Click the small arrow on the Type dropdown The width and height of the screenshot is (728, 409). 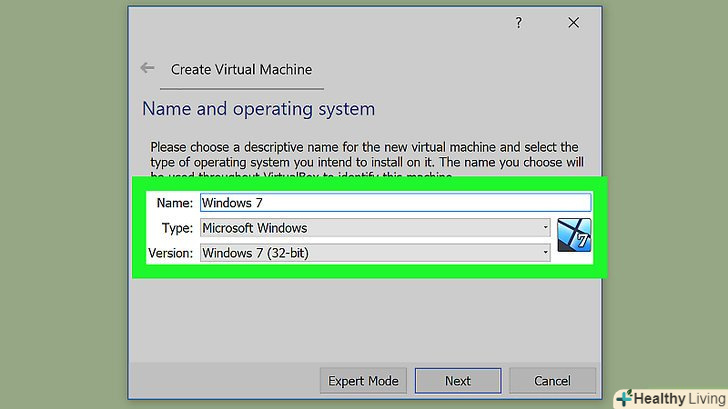(546, 228)
